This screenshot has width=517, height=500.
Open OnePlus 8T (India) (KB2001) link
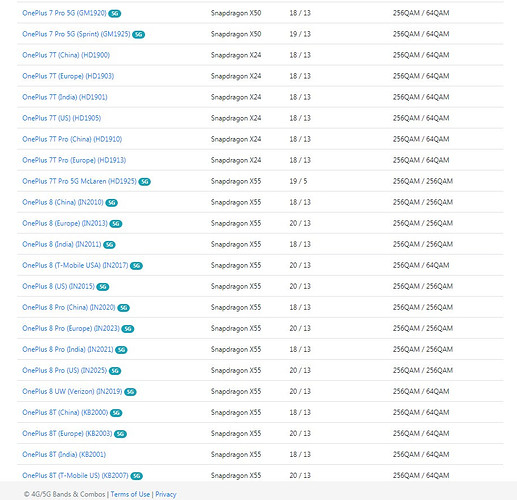tap(64, 454)
